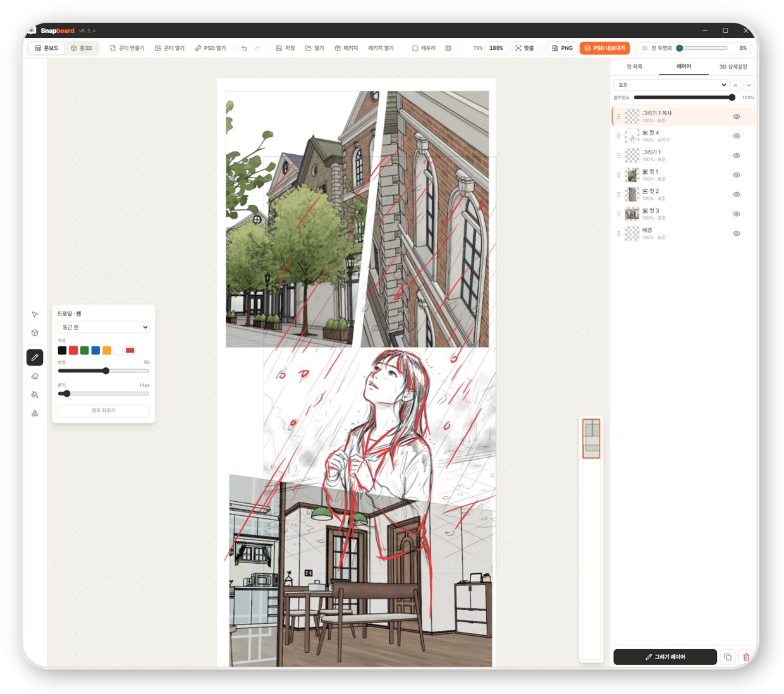The width and height of the screenshot is (784, 694).
Task: Duplicate the selected layer
Action: [728, 657]
